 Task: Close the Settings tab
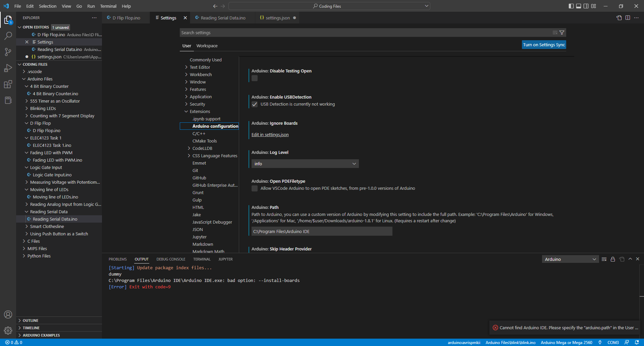(x=185, y=18)
